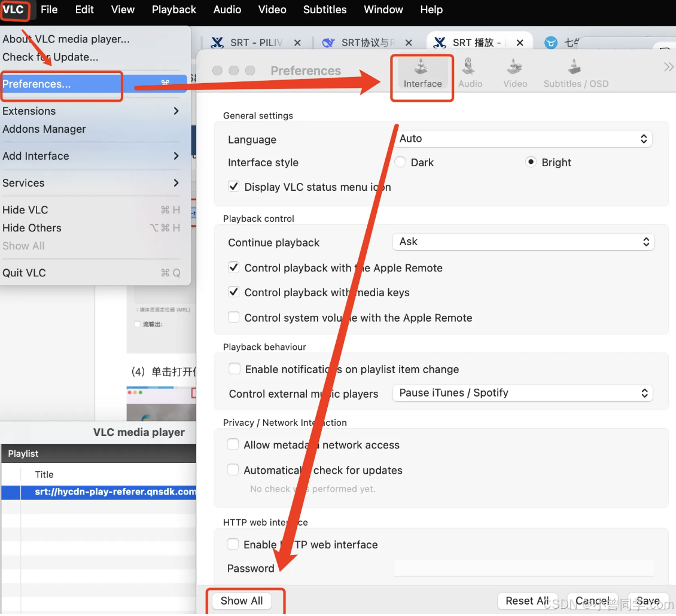Click the Video cone icon
The height and width of the screenshot is (616, 676).
(x=514, y=67)
